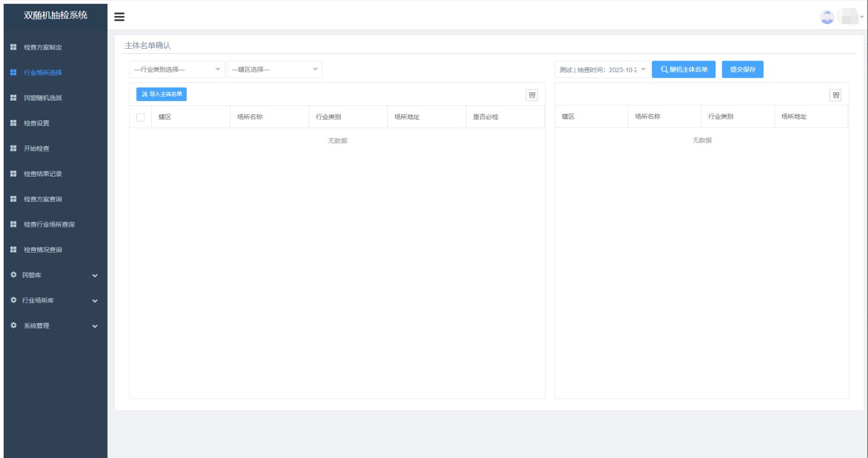Open the 测试 抽查时间 plan dropdown

point(602,70)
